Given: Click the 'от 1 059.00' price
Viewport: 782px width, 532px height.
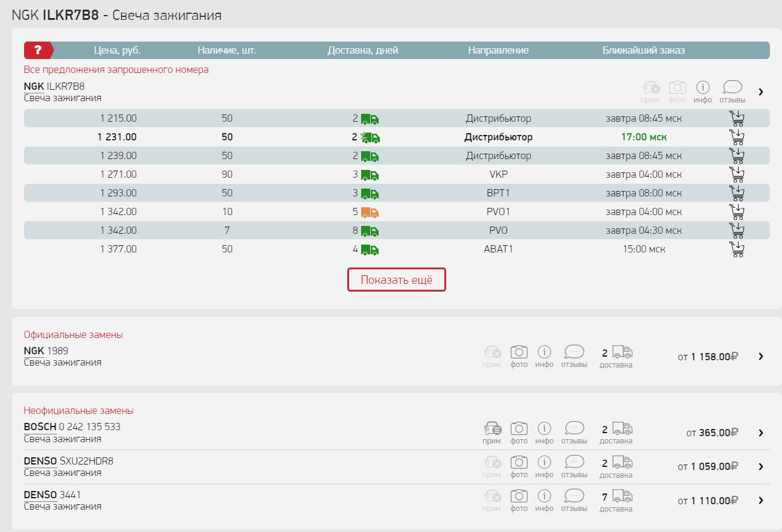Looking at the screenshot, I should (x=708, y=466).
